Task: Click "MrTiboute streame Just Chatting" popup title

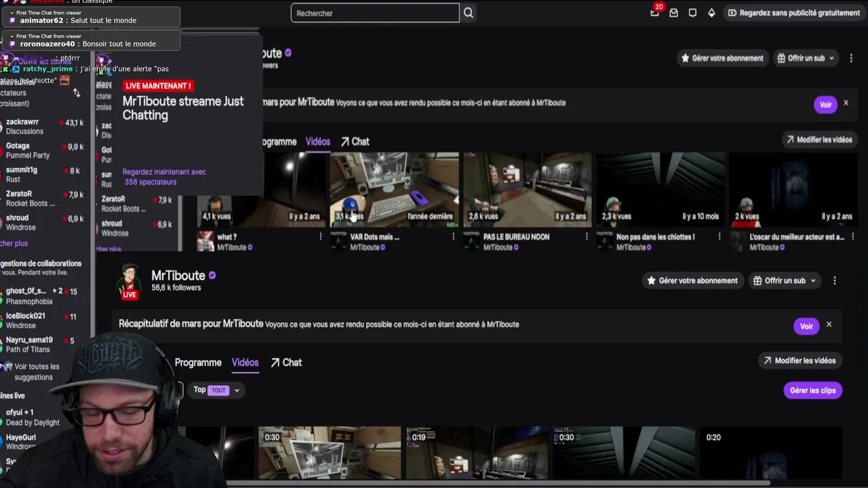Action: [183, 108]
